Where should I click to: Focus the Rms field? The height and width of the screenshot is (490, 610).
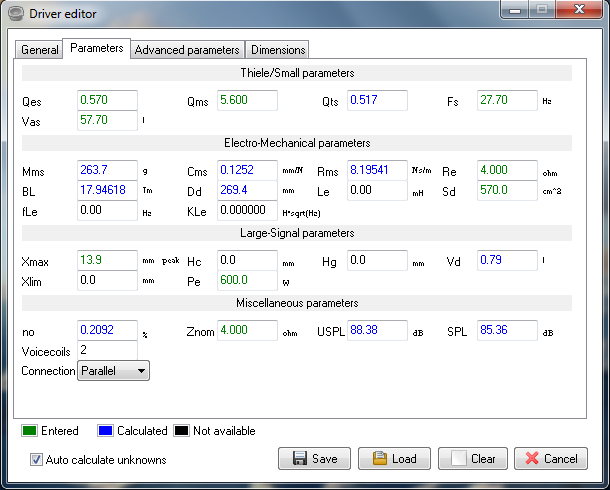point(377,170)
